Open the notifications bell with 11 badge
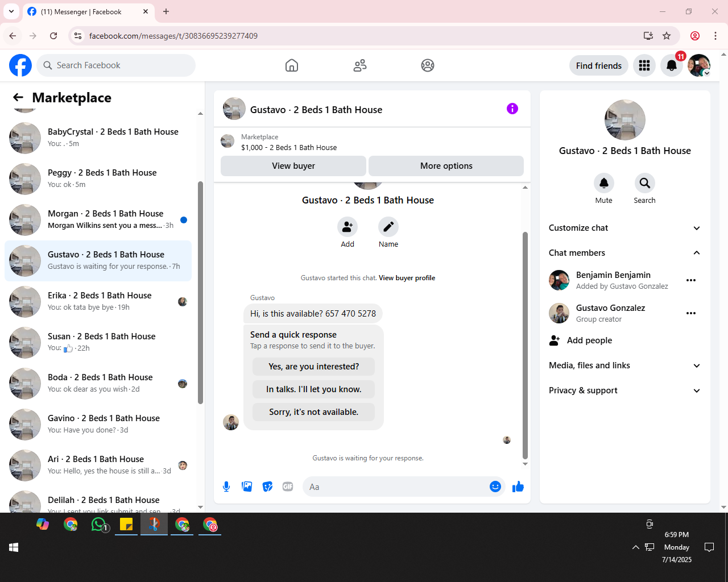Viewport: 728px width, 582px height. click(672, 65)
